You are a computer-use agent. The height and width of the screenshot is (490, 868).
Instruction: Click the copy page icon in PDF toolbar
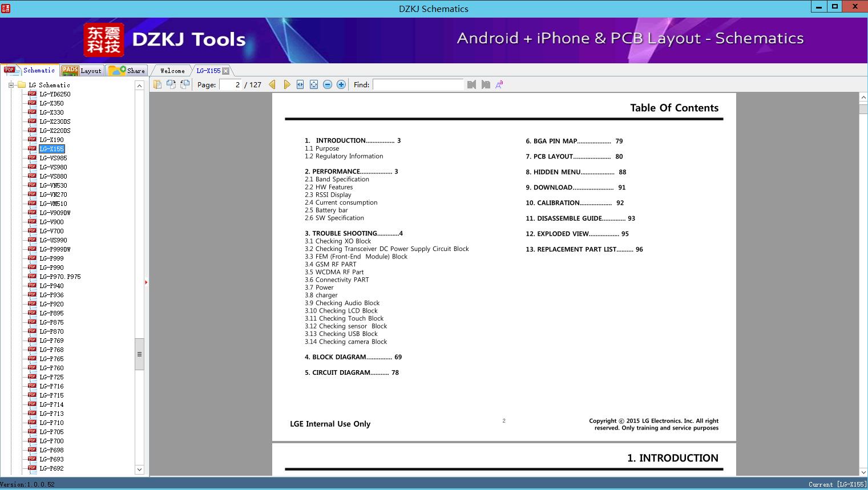(158, 84)
